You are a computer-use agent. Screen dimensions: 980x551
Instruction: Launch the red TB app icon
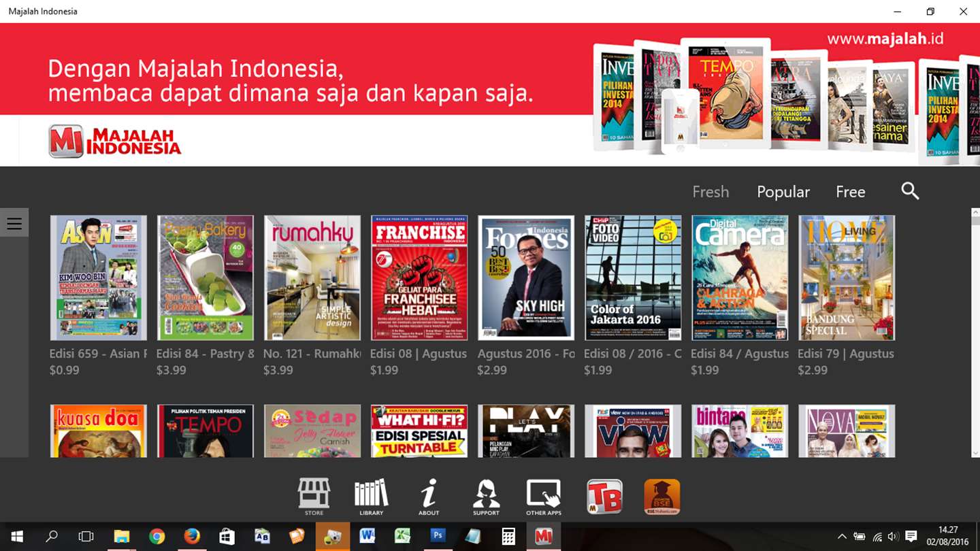click(604, 497)
